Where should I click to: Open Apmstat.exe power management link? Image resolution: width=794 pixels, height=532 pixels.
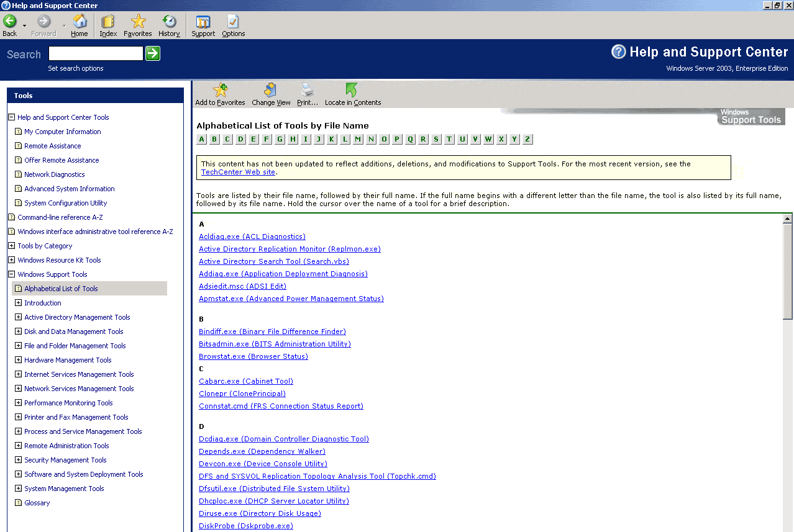click(291, 299)
